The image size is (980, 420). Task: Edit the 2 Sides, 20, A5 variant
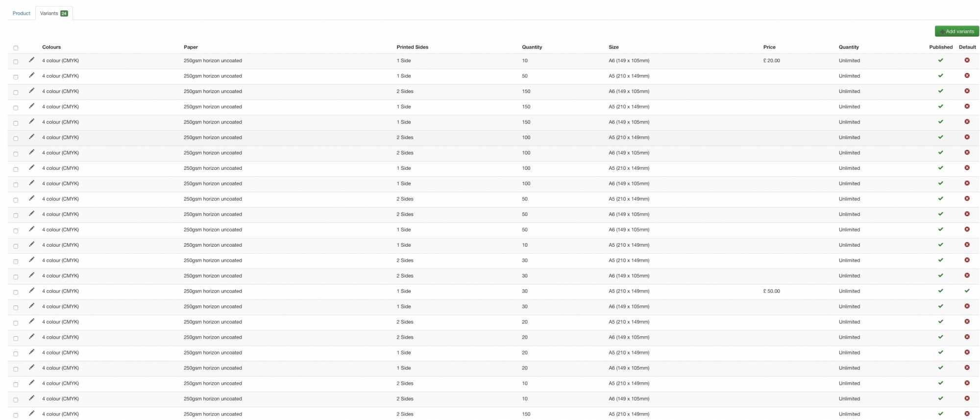click(x=31, y=321)
